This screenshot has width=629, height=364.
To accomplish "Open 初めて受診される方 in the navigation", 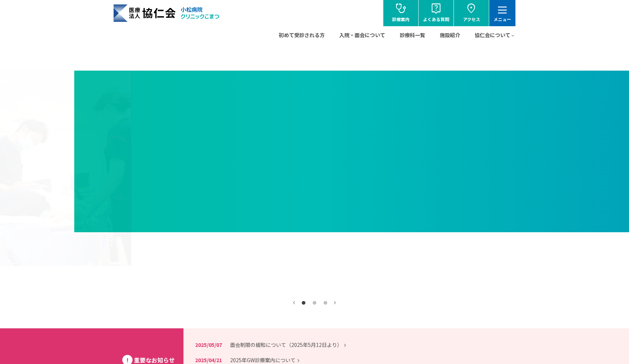I will click(301, 35).
